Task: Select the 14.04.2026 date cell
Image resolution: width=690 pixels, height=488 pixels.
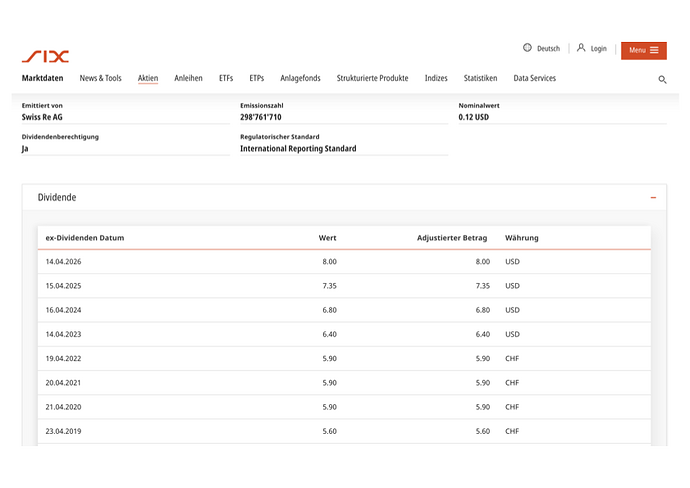Action: click(x=63, y=261)
